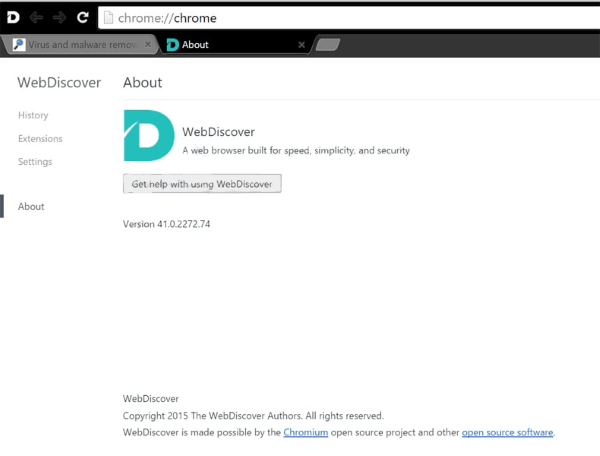Image resolution: width=600 pixels, height=456 pixels.
Task: Click the teal D favicon on the About tab
Action: tap(173, 45)
